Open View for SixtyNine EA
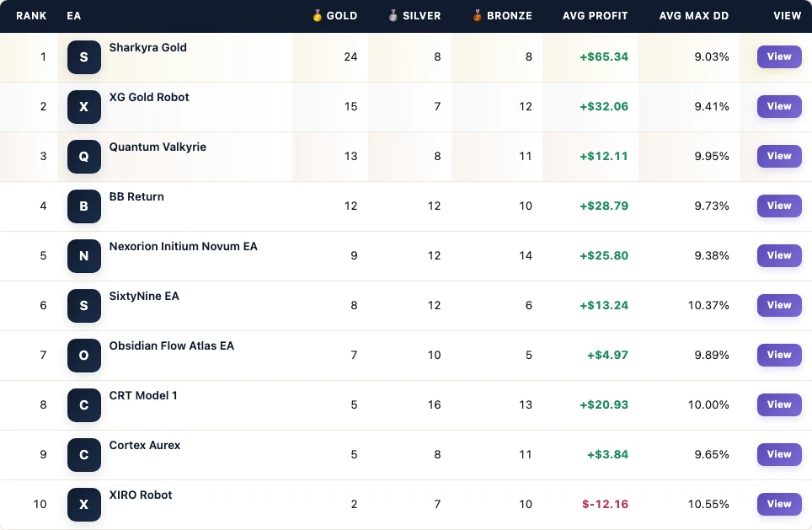812x530 pixels. 779,305
